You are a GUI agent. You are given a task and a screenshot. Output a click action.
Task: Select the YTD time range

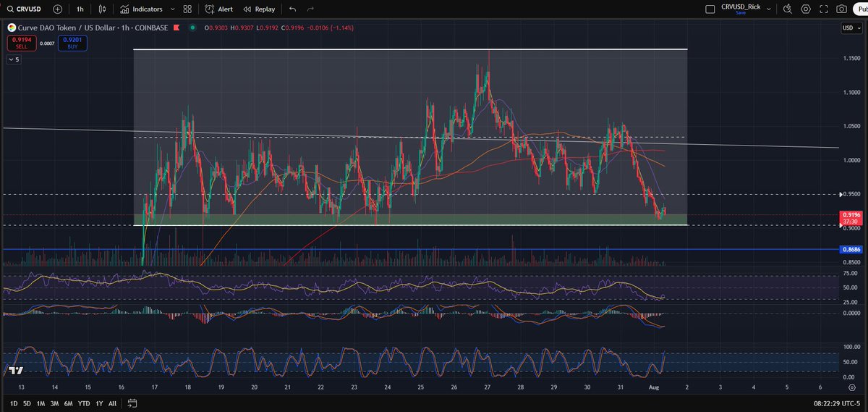click(x=83, y=403)
